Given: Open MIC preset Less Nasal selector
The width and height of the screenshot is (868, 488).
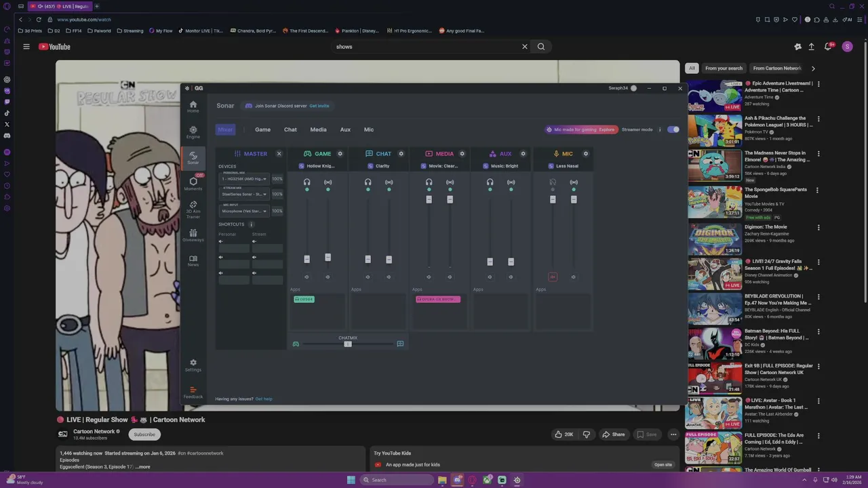Looking at the screenshot, I should pyautogui.click(x=563, y=166).
